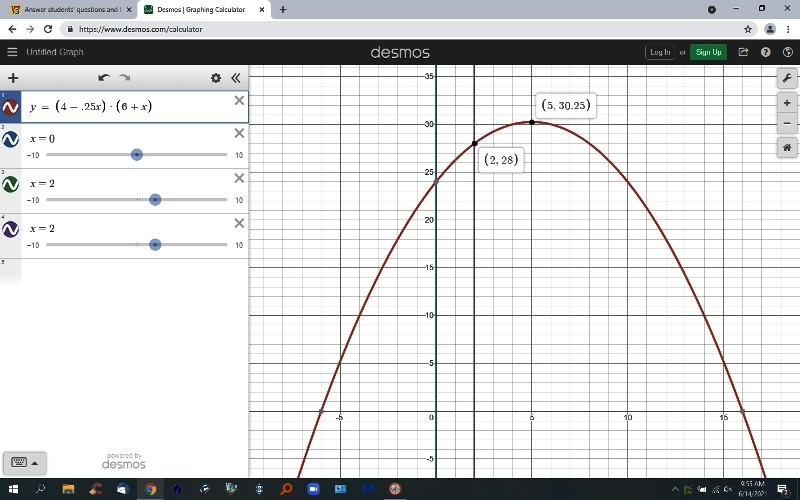The height and width of the screenshot is (500, 800).
Task: Toggle the green x = 2 expression icon
Action: tap(11, 184)
